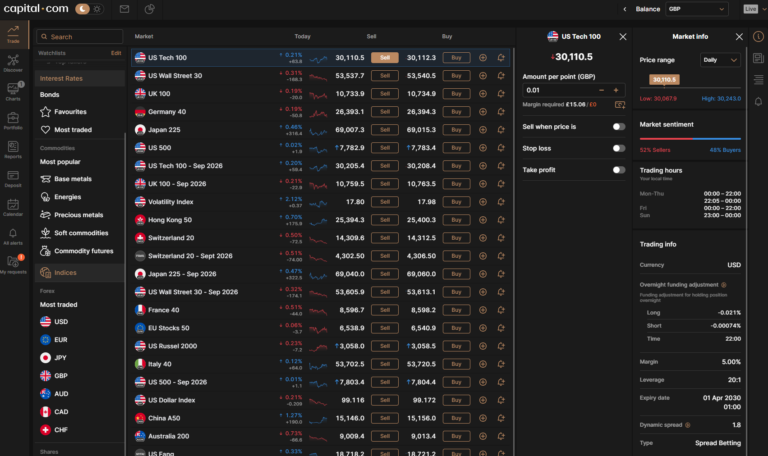Click Buy button for Japan 225
Viewport: 768px width, 456px height.
click(x=456, y=130)
